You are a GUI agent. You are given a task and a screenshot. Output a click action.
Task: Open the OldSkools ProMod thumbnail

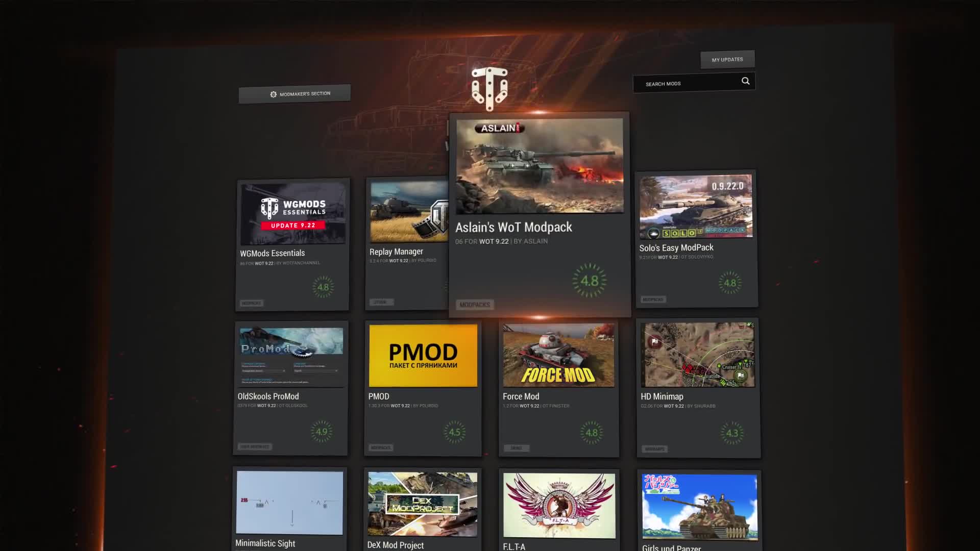pos(291,357)
